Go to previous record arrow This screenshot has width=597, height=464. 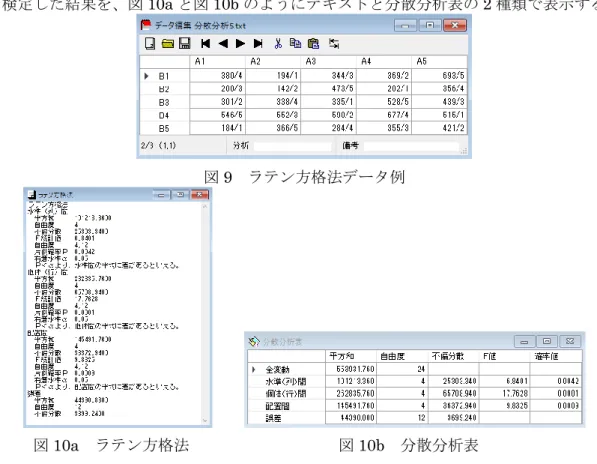click(223, 44)
